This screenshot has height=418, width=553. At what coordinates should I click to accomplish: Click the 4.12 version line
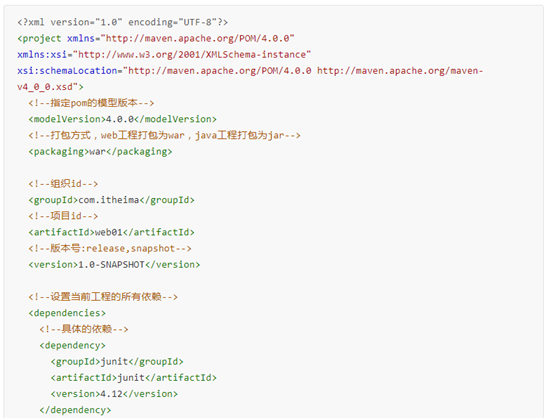114,394
